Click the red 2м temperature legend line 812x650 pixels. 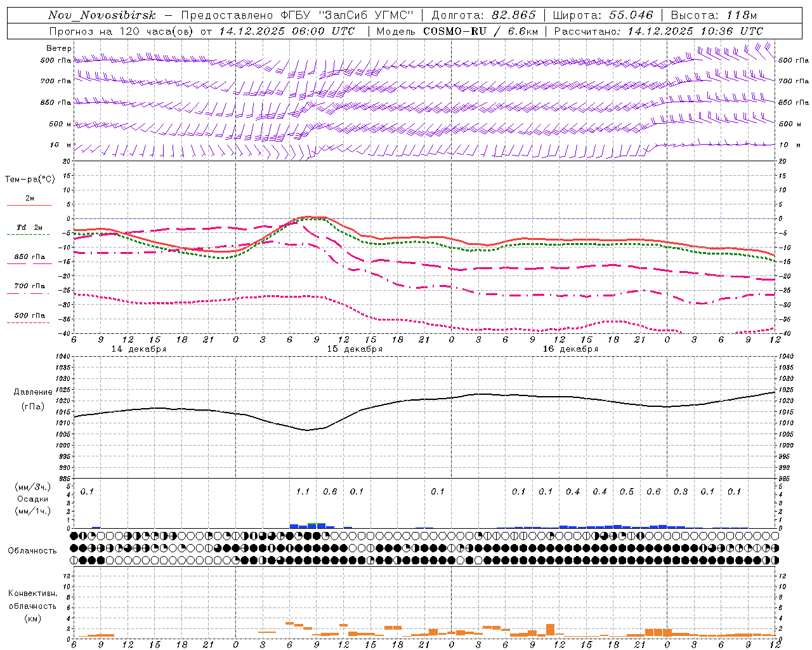tap(29, 205)
